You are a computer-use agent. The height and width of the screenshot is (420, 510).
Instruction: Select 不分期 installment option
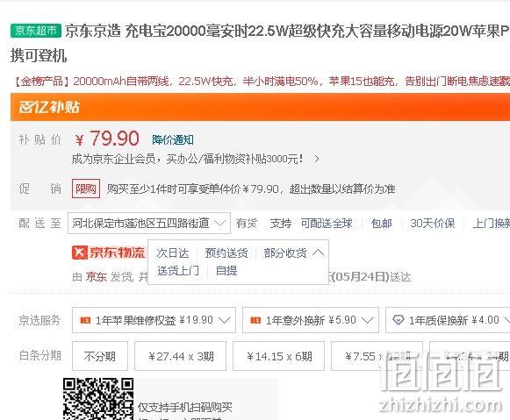pos(100,356)
